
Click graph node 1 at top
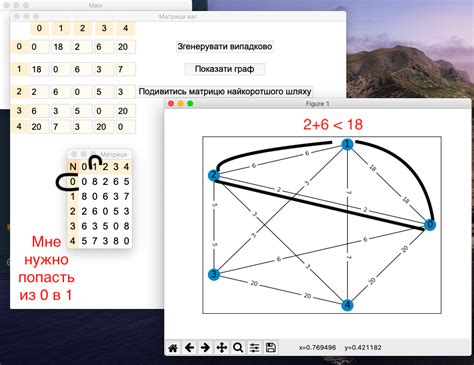[x=347, y=144]
